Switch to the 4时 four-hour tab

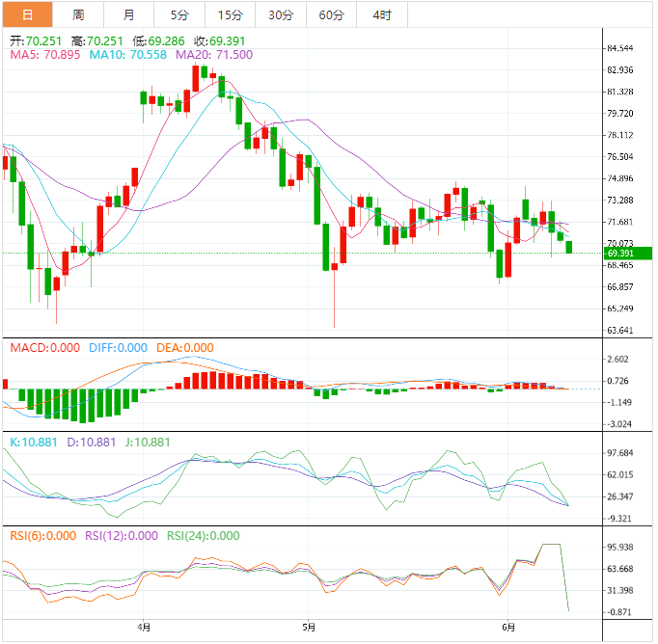coord(381,14)
